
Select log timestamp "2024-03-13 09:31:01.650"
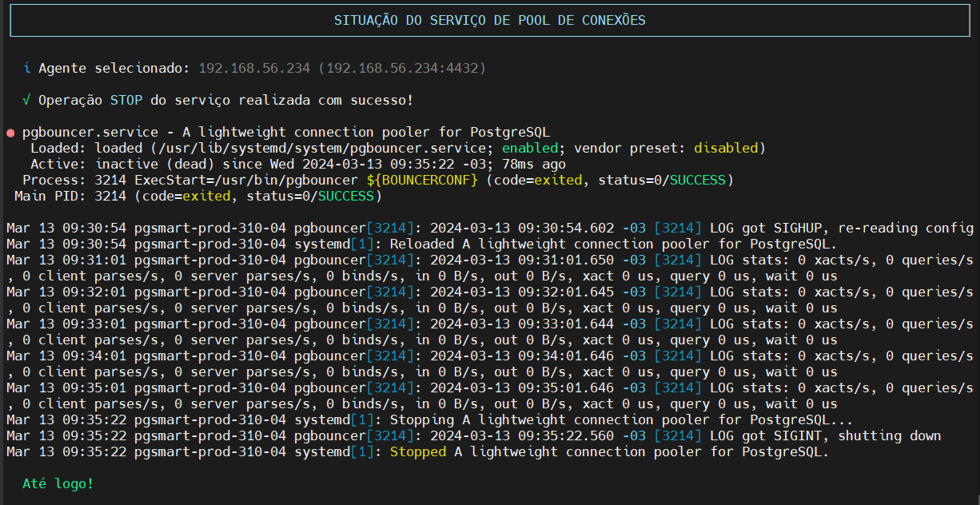522,260
